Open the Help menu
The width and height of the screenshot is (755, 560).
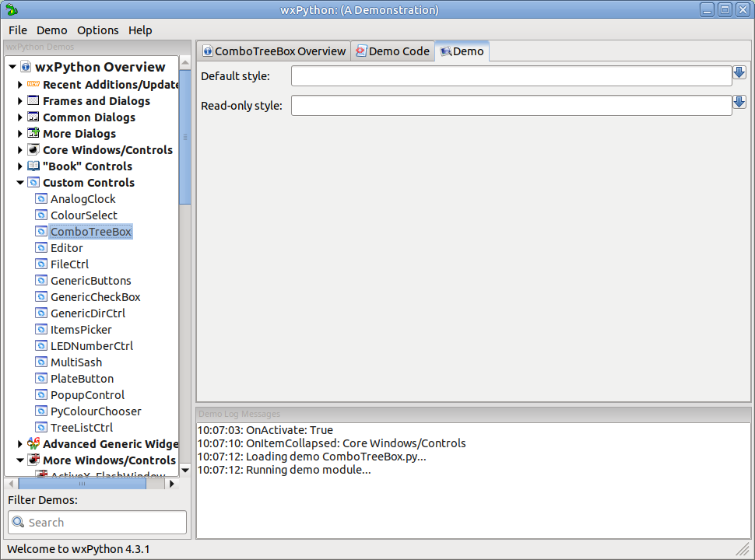point(140,30)
